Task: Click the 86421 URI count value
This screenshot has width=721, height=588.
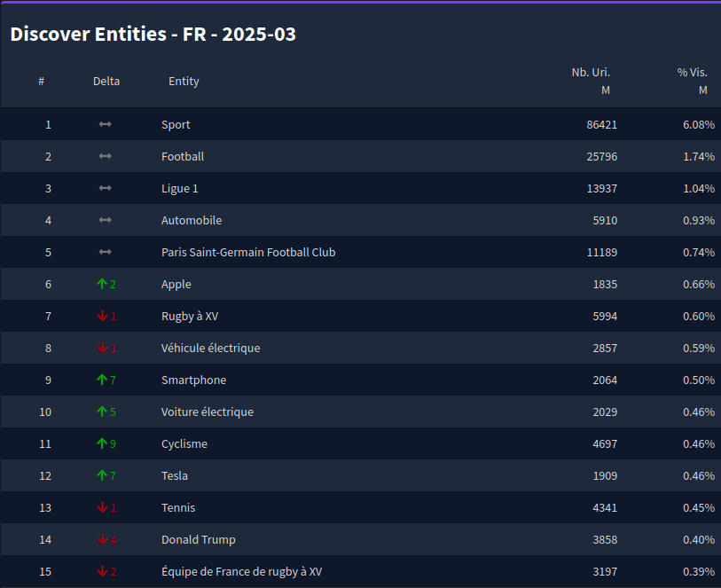Action: [602, 124]
